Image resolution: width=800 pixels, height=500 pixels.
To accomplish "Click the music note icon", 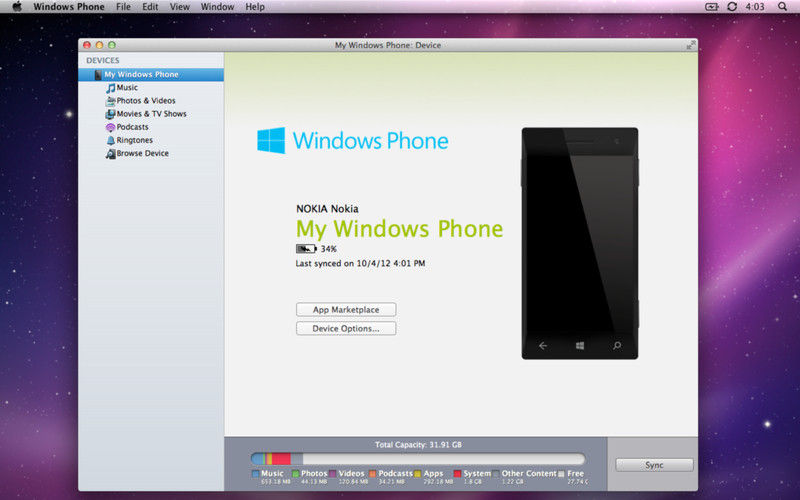I will click(x=110, y=88).
